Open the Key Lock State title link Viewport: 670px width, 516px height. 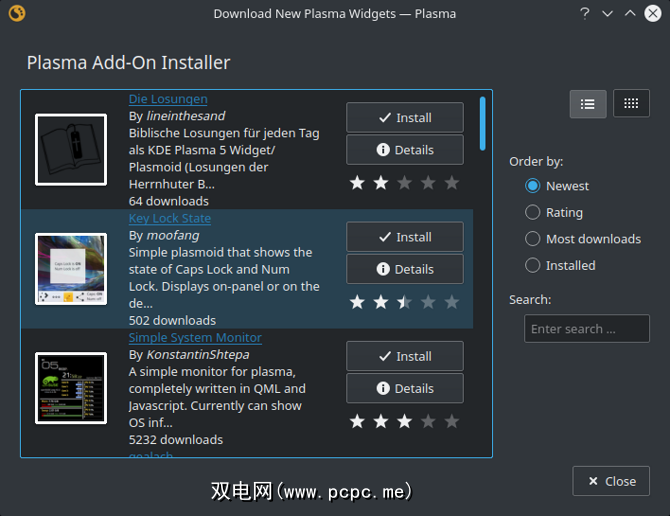tap(170, 218)
